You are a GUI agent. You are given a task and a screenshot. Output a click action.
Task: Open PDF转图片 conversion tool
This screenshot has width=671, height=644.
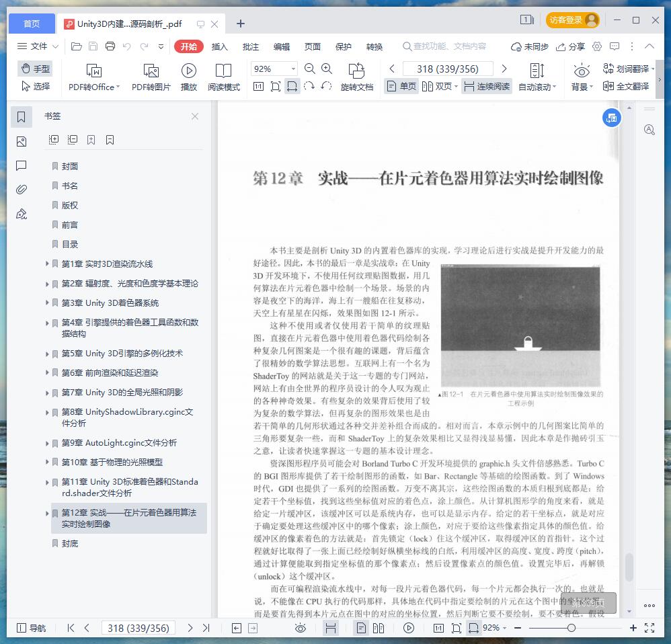[x=151, y=77]
